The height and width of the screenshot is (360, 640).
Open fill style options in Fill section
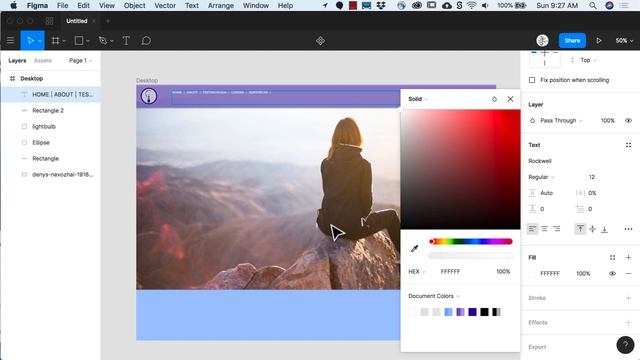coord(612,257)
